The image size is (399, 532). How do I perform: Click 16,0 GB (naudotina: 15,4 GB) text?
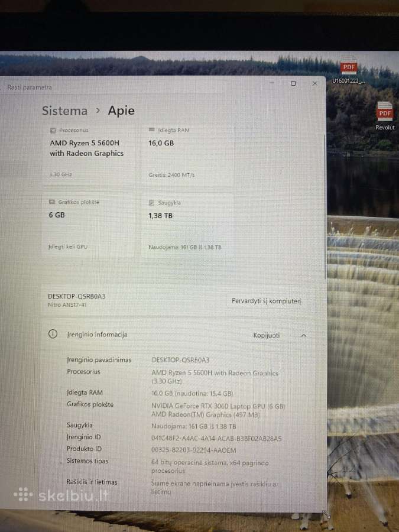pyautogui.click(x=192, y=394)
